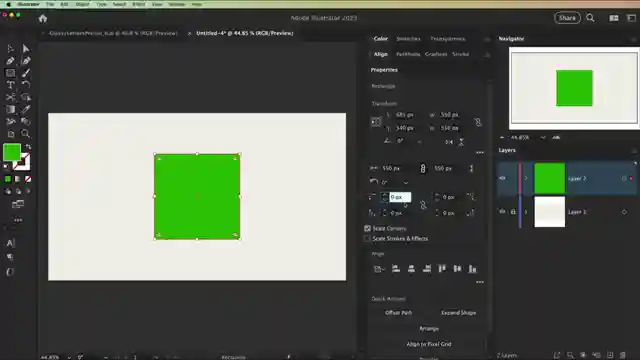Viewport: 640px width, 360px height.
Task: Click the reference point locator grid
Action: coord(376,122)
